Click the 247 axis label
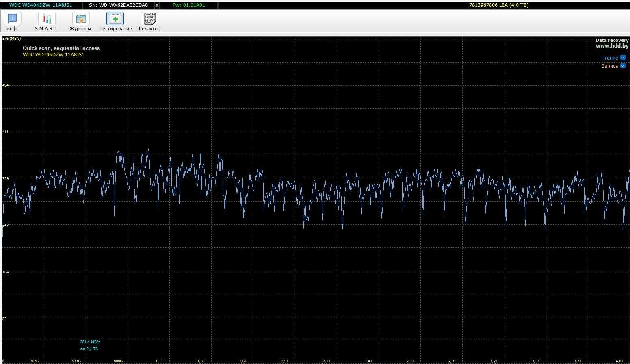This screenshot has width=630, height=364. 6,225
